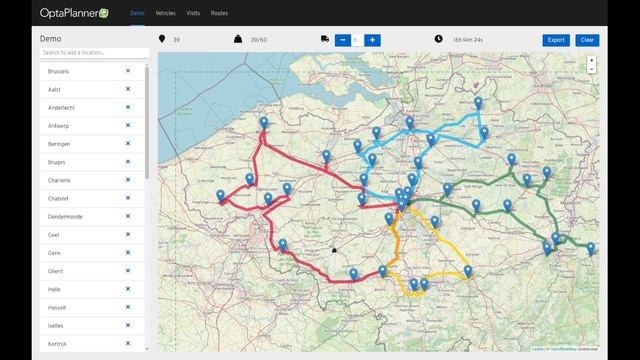The image size is (640, 360).
Task: Remove Halle from location list
Action: pos(128,289)
